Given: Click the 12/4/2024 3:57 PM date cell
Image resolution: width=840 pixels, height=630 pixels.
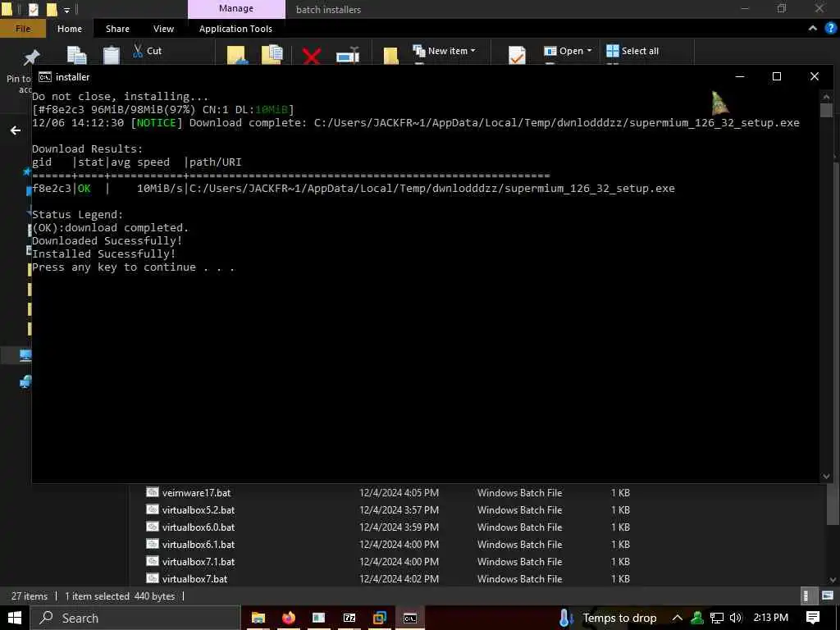Looking at the screenshot, I should 399,509.
